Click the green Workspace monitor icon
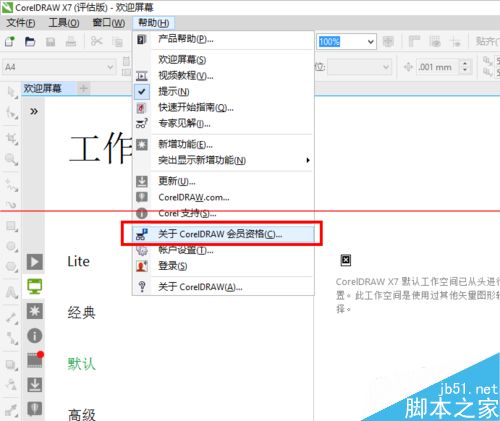This screenshot has height=421, width=500. [x=35, y=286]
